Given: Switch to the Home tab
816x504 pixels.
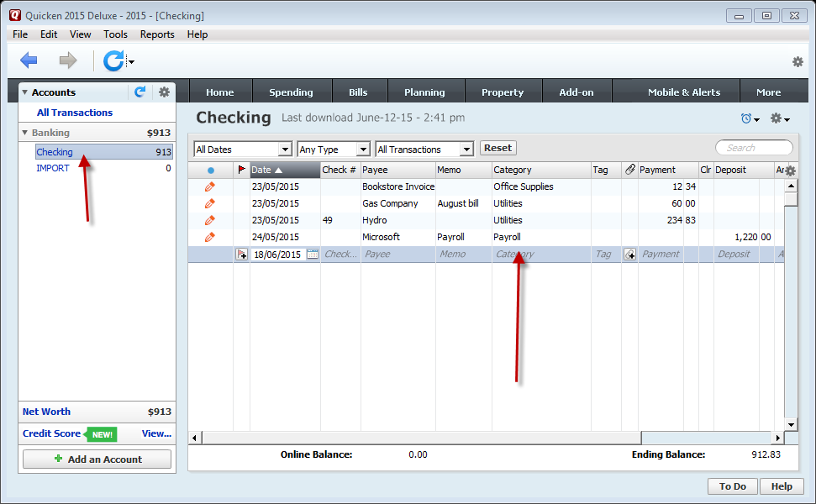Looking at the screenshot, I should pyautogui.click(x=220, y=92).
